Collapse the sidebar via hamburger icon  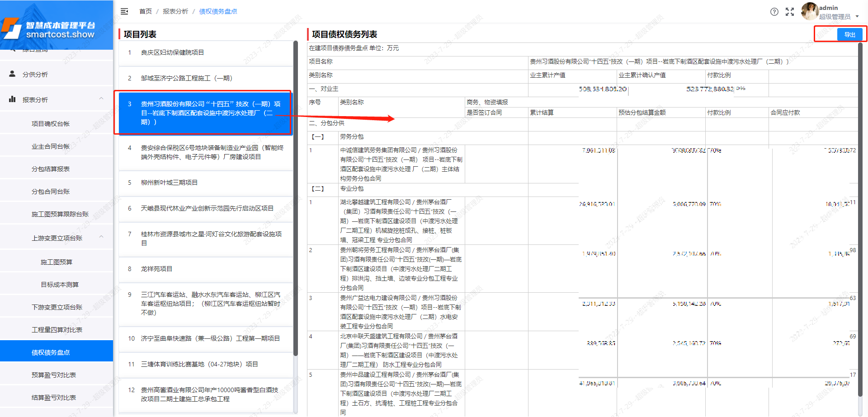124,11
